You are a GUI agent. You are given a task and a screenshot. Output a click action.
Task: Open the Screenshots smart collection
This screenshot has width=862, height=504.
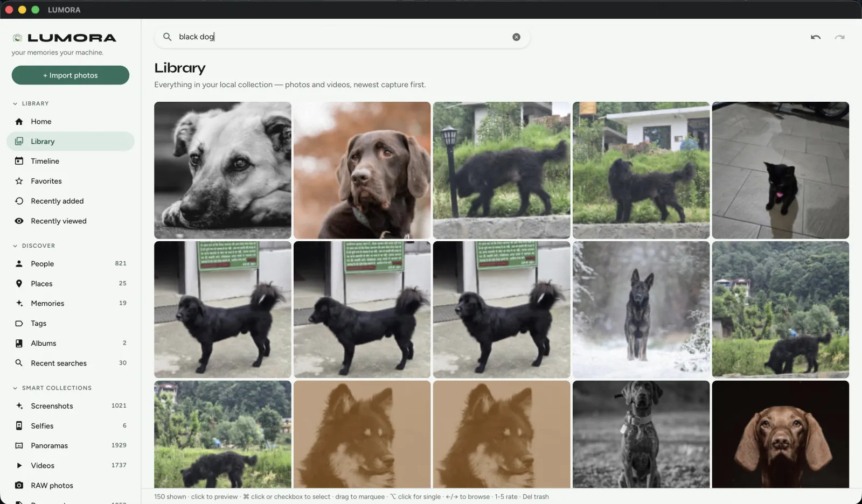click(71, 406)
